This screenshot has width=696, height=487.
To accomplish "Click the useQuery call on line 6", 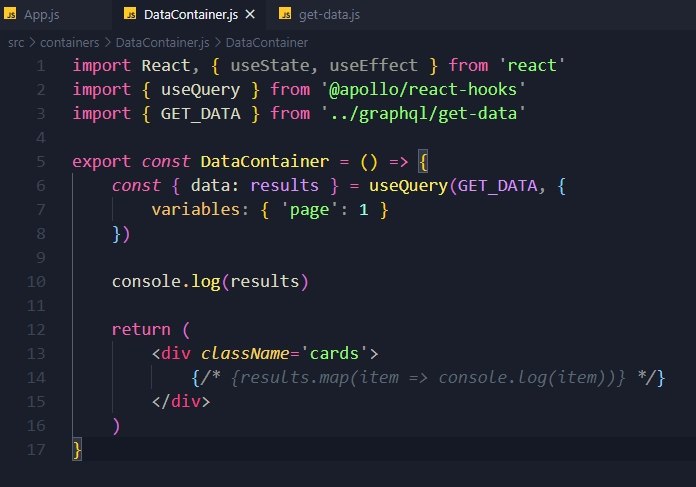I will (x=408, y=186).
